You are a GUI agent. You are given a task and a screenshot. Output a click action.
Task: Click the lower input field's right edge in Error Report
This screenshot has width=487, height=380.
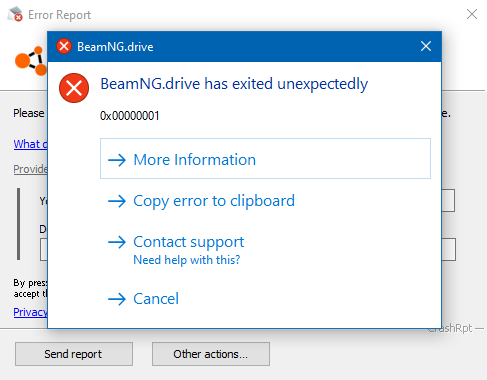(449, 249)
